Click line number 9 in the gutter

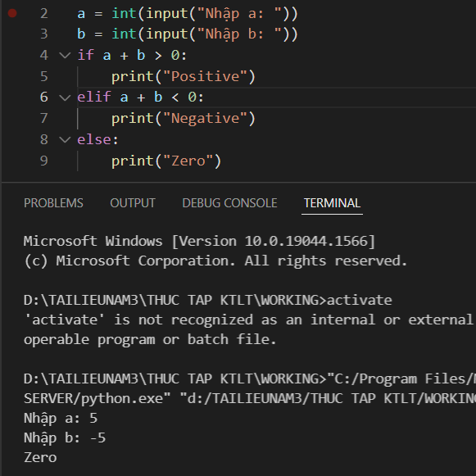[x=44, y=161]
